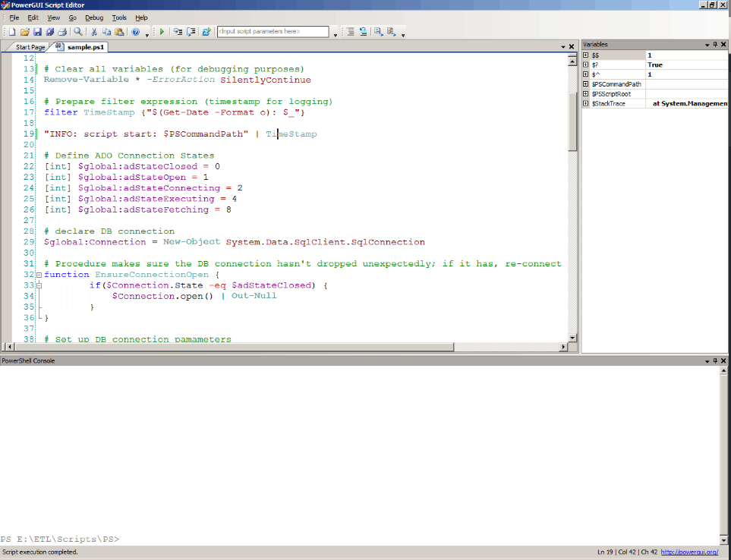This screenshot has width=731, height=560.
Task: Open Find with the magnifier icon
Action: coord(78,32)
